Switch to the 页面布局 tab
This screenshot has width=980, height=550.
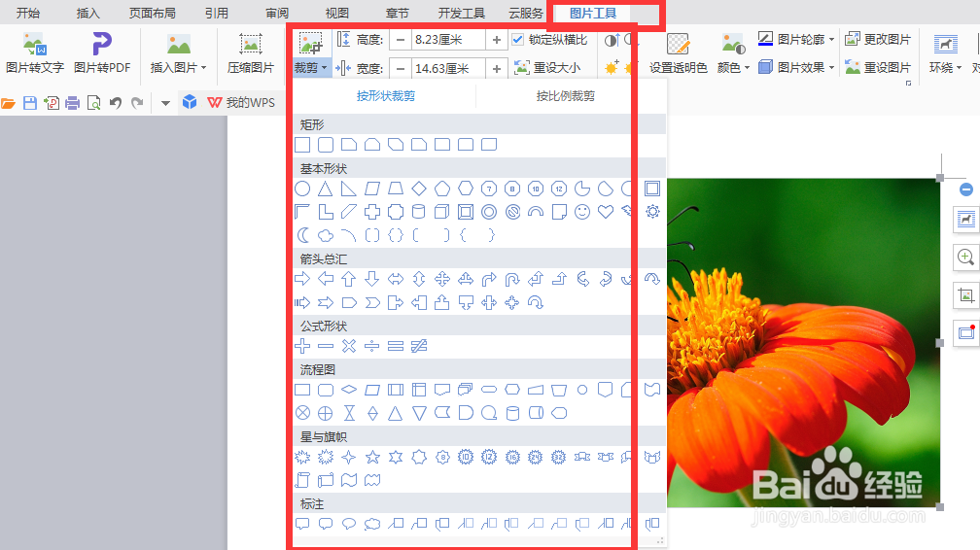coord(152,14)
